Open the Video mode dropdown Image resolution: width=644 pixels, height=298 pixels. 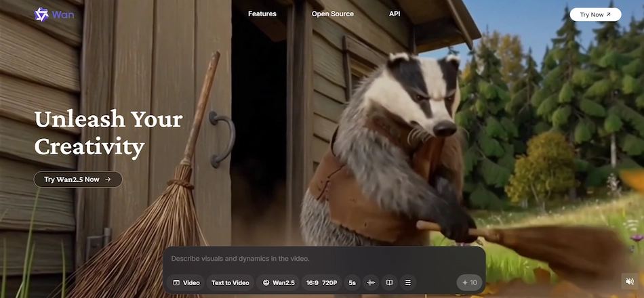click(186, 282)
